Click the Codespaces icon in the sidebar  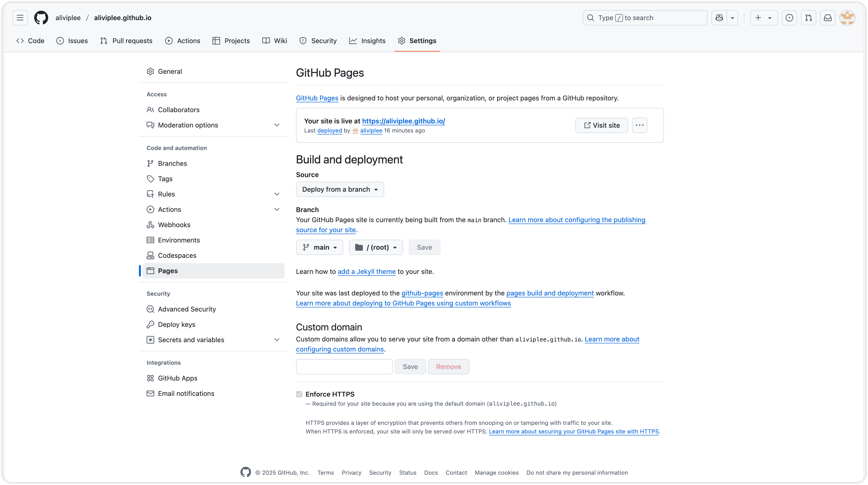tap(150, 255)
